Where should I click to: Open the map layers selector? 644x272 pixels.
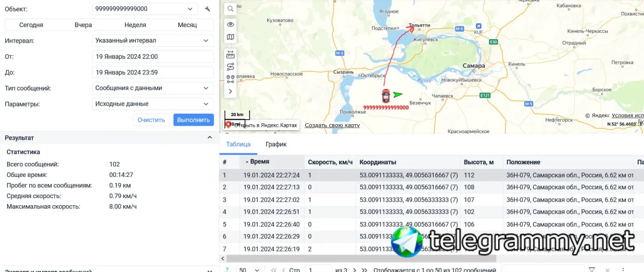click(x=230, y=37)
